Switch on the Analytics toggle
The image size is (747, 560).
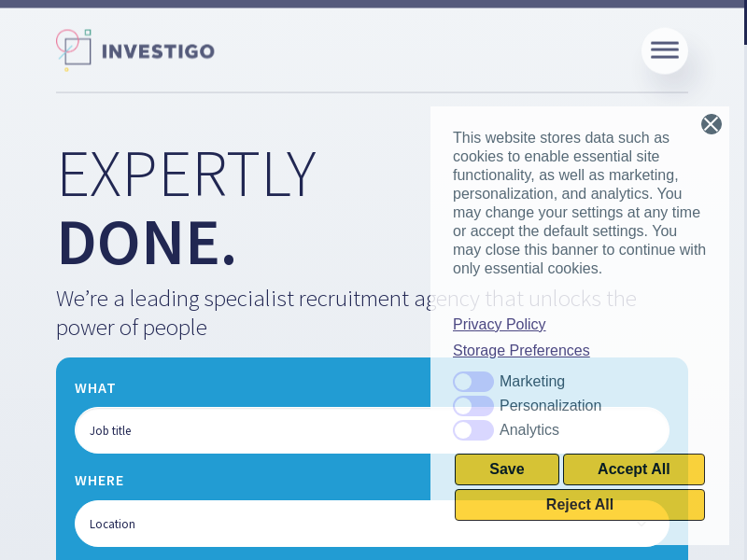pyautogui.click(x=473, y=430)
